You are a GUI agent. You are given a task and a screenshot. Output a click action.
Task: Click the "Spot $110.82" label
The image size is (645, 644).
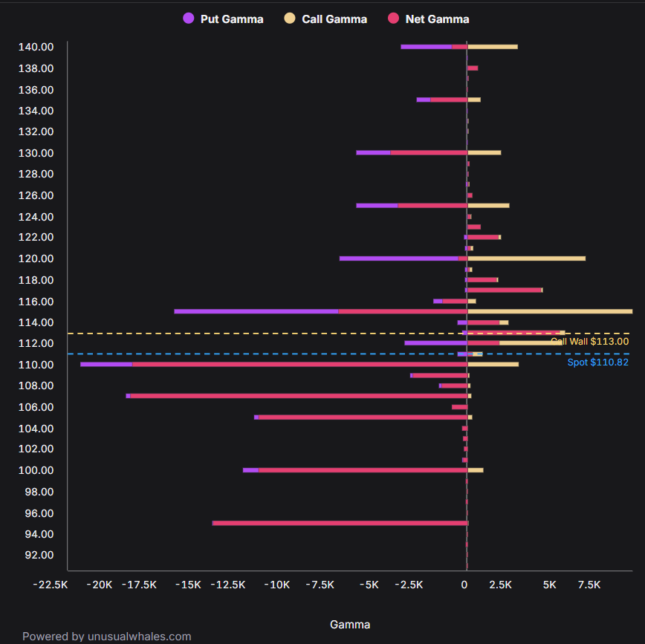(597, 362)
